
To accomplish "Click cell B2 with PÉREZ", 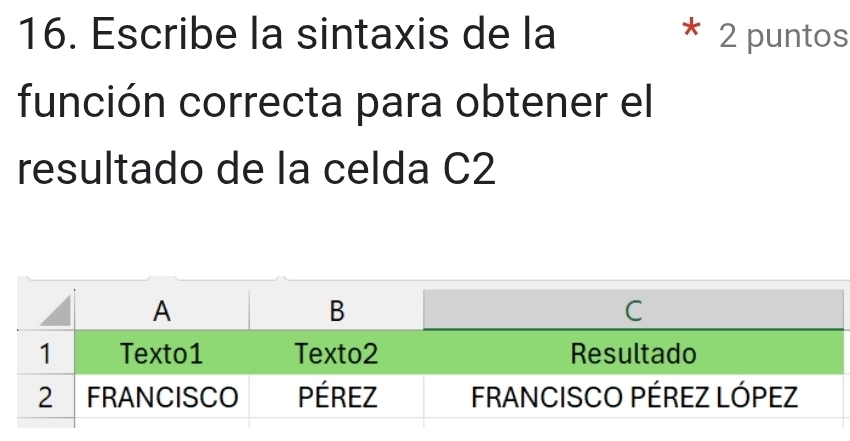I will (x=336, y=397).
